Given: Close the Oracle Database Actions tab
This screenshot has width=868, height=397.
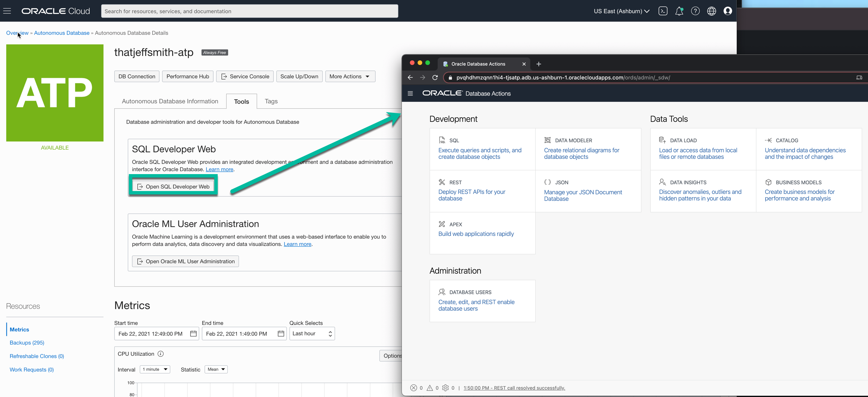Looking at the screenshot, I should (x=524, y=64).
